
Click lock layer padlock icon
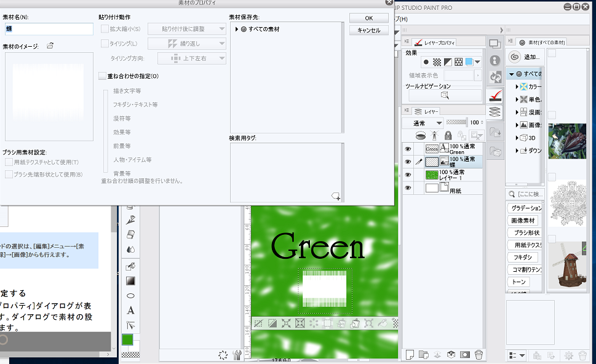pos(448,135)
